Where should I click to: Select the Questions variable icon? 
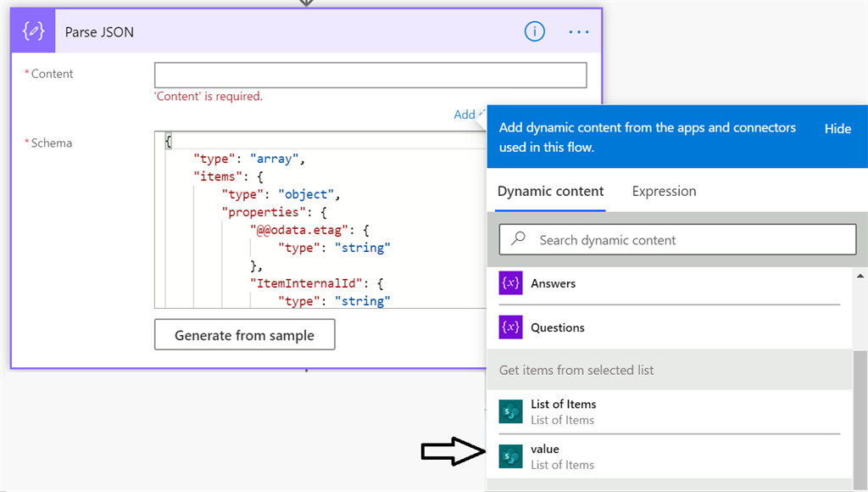(509, 327)
